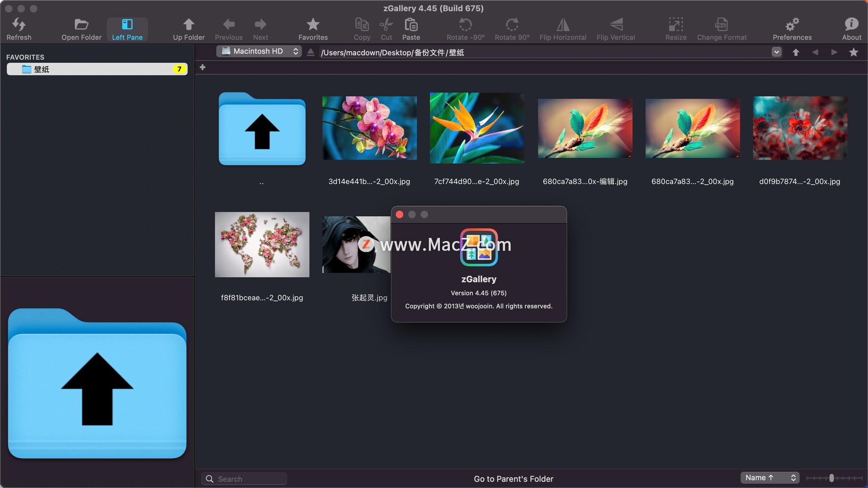Close the zGallery About dialog
The image size is (868, 488).
[400, 214]
